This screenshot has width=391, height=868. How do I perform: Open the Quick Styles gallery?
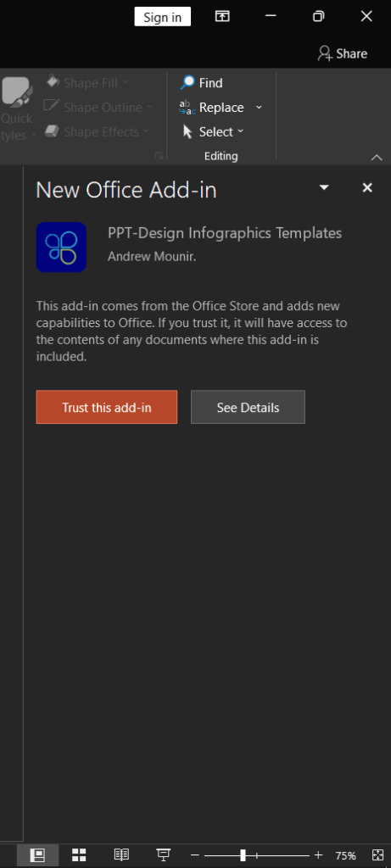click(x=17, y=108)
